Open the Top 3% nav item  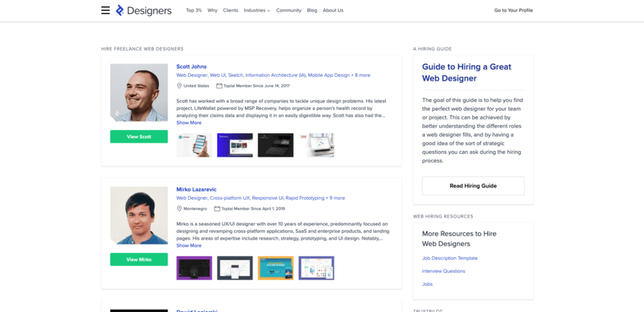[x=193, y=10]
